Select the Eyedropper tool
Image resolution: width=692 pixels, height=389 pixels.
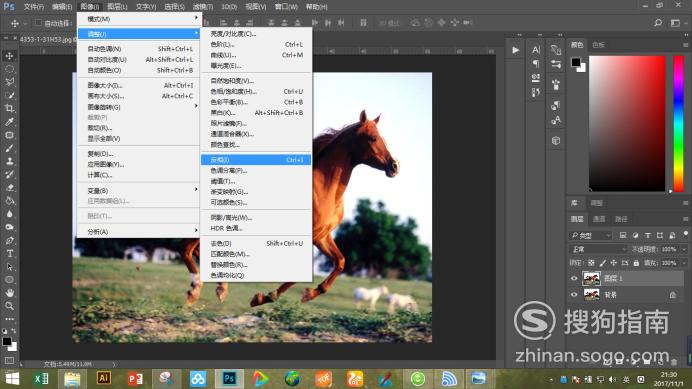(x=9, y=121)
